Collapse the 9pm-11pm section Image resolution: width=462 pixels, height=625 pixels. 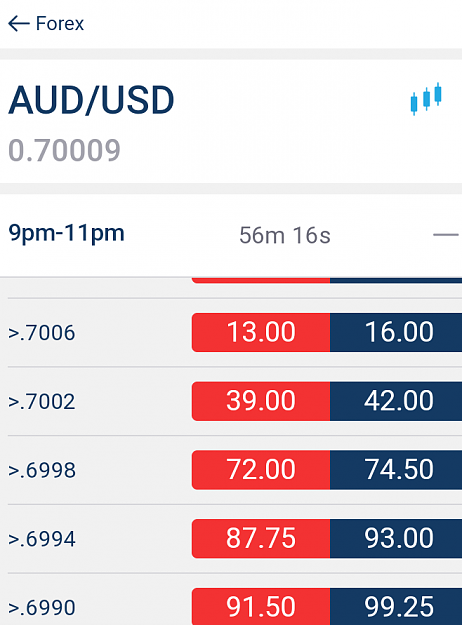click(446, 235)
